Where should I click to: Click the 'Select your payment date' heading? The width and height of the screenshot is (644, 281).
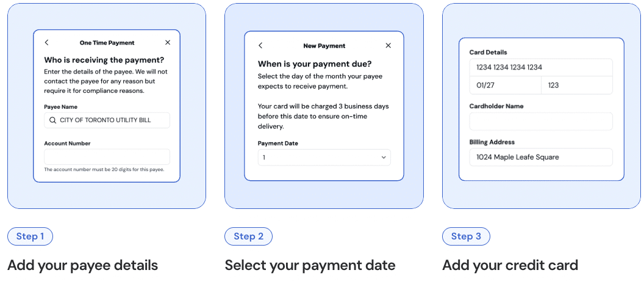tap(310, 265)
